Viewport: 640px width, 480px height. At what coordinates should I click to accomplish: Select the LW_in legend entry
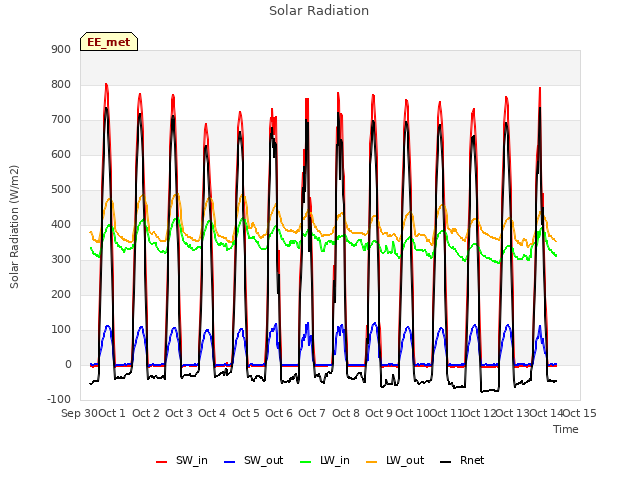pyautogui.click(x=325, y=460)
